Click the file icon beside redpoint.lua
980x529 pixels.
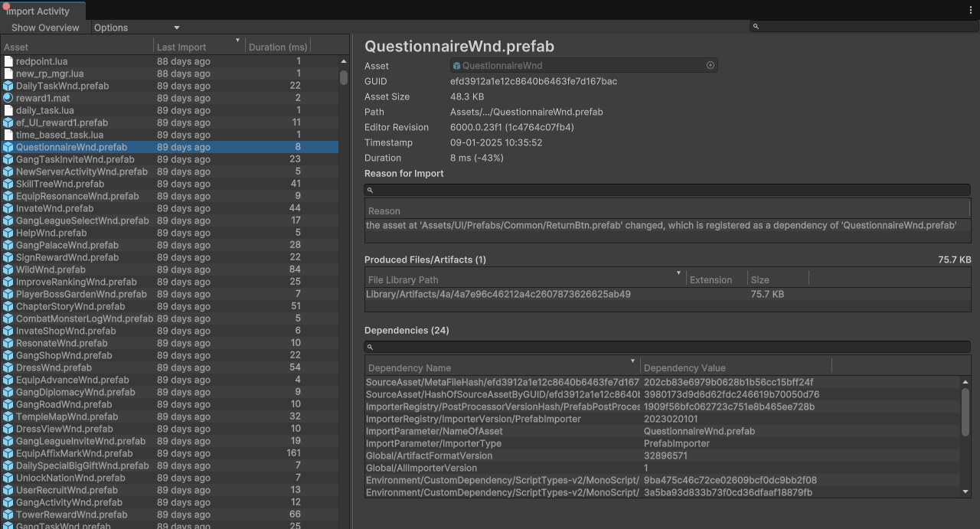click(x=8, y=61)
